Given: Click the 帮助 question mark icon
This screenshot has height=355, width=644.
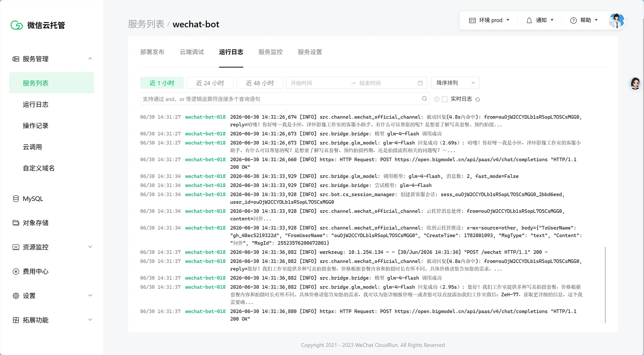Looking at the screenshot, I should click(x=573, y=20).
